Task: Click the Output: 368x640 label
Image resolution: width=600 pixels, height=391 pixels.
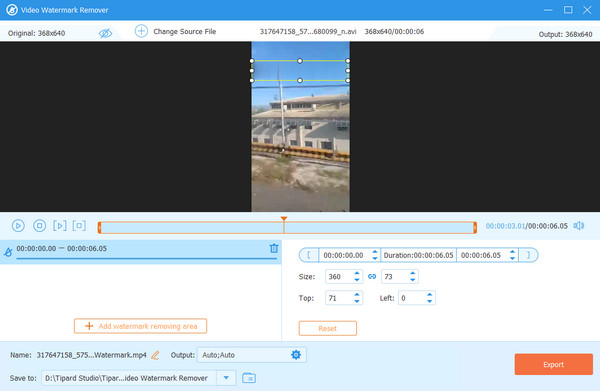Action: pyautogui.click(x=565, y=34)
